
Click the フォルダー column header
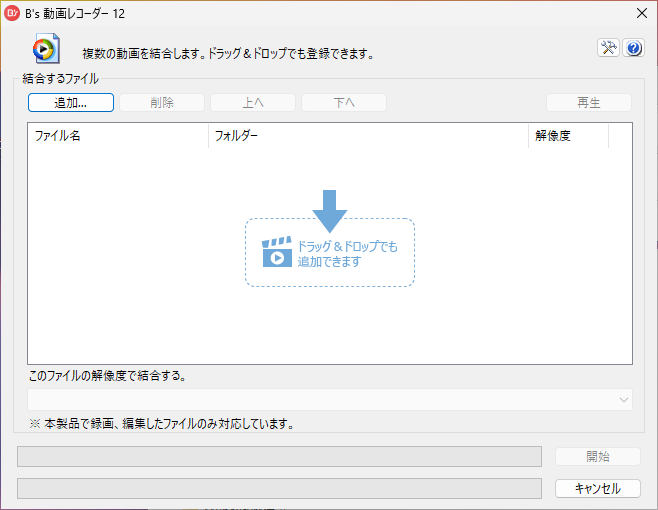[x=368, y=136]
